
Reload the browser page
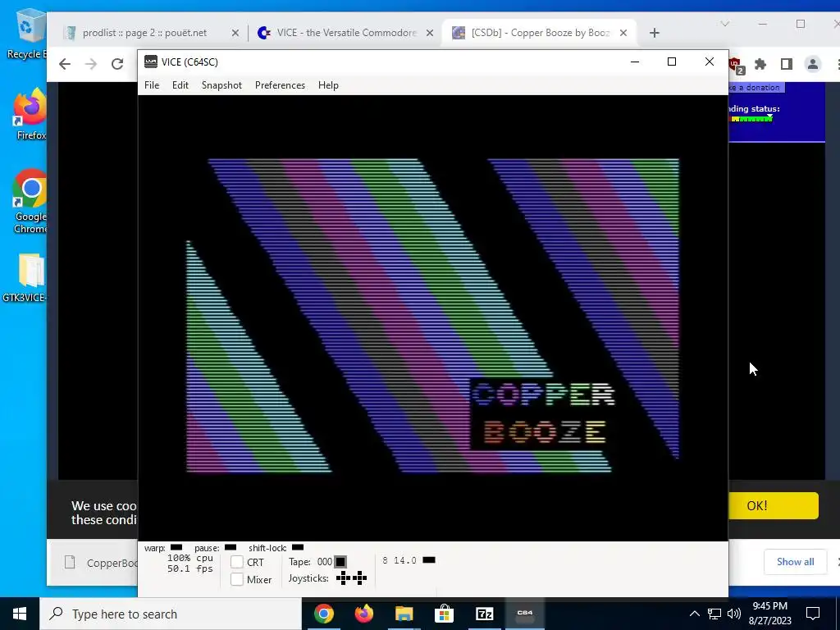click(117, 64)
